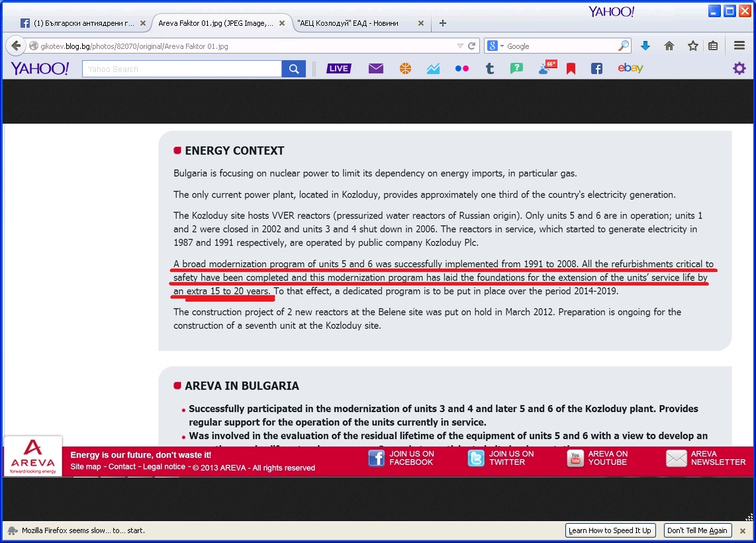Focus the Yahoo Search input field
Viewport: 756px width, 543px height.
pyautogui.click(x=181, y=69)
